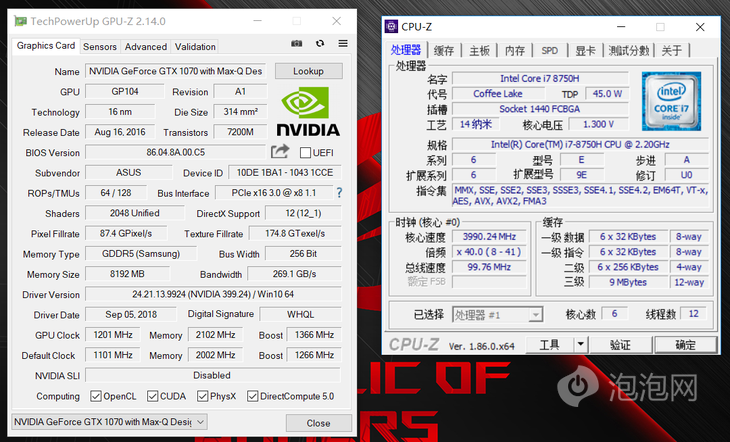Screen dimensions: 730x442
Task: Open the SPD tab in CPU-Z
Action: point(550,50)
